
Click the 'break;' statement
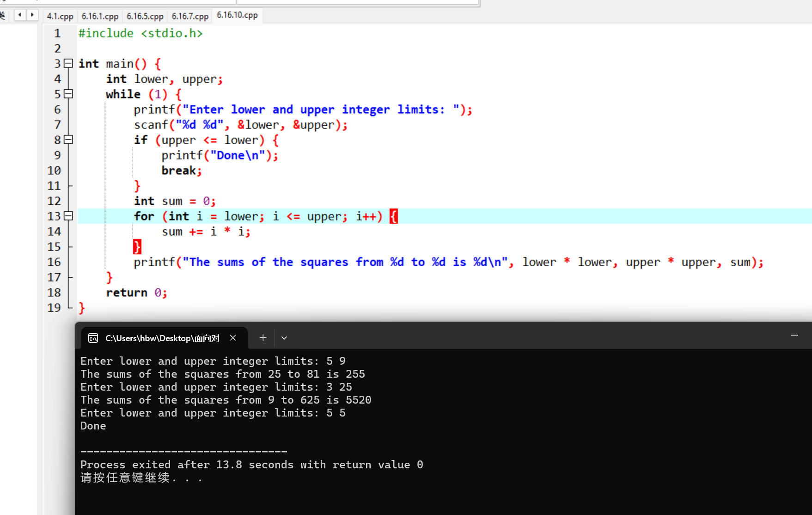point(182,171)
